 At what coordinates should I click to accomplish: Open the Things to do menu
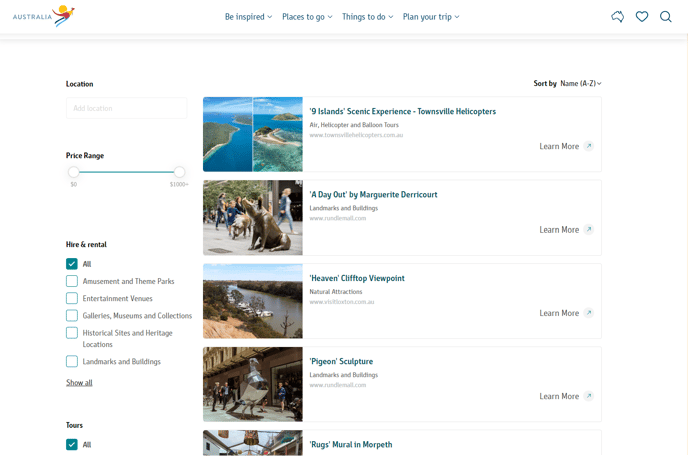(x=367, y=17)
